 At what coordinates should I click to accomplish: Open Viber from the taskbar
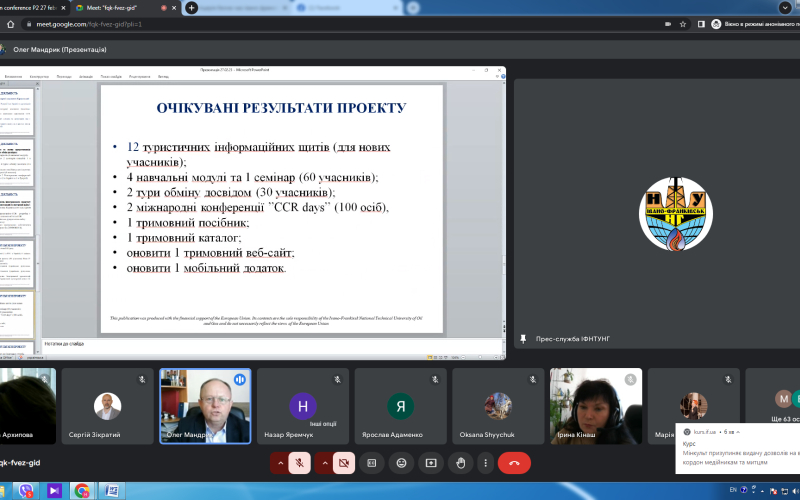click(26, 491)
